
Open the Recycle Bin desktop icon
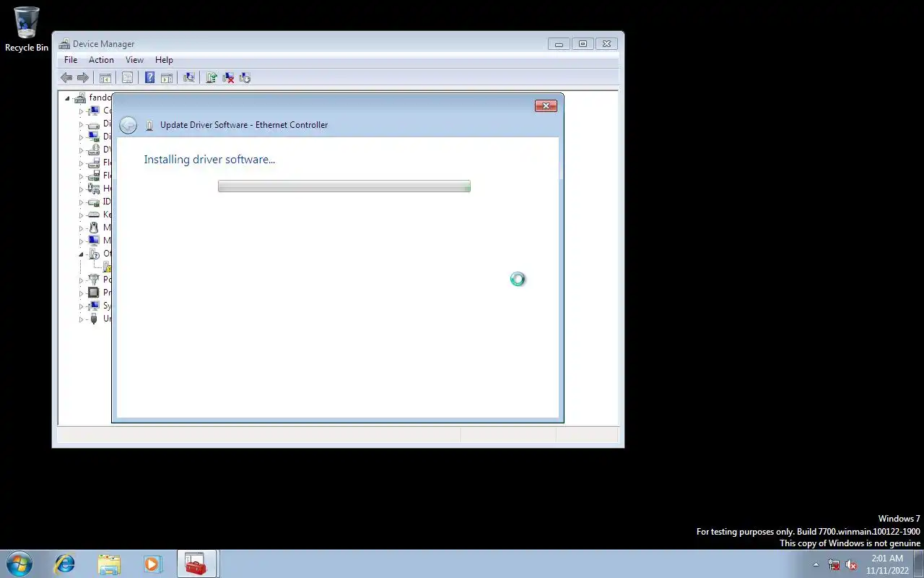coord(27,30)
